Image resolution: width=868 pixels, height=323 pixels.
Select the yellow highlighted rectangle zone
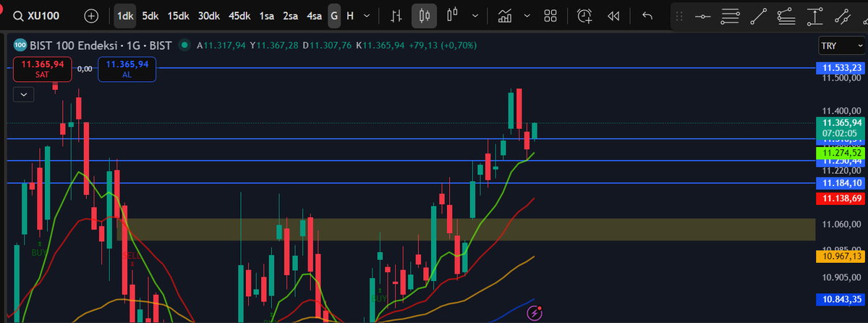pos(464,229)
